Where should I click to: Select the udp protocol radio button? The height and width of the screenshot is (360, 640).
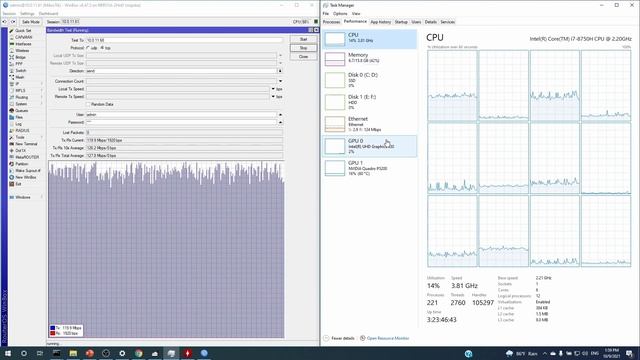coord(88,48)
